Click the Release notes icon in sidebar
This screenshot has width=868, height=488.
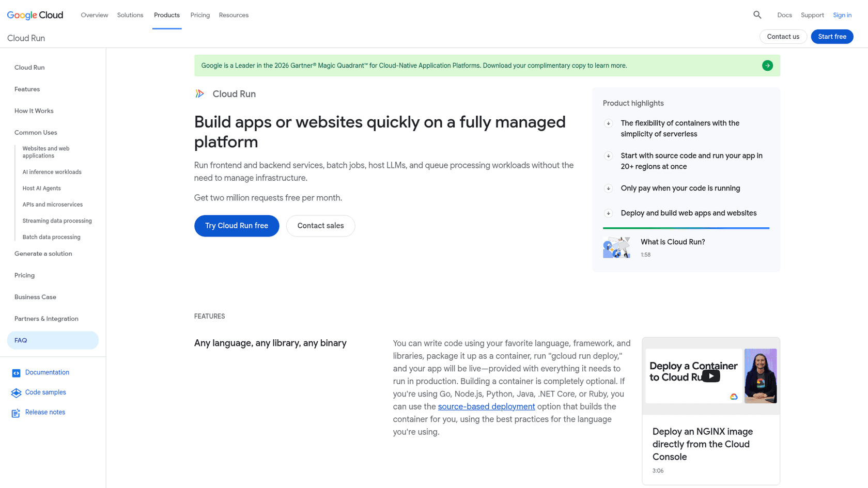click(16, 413)
